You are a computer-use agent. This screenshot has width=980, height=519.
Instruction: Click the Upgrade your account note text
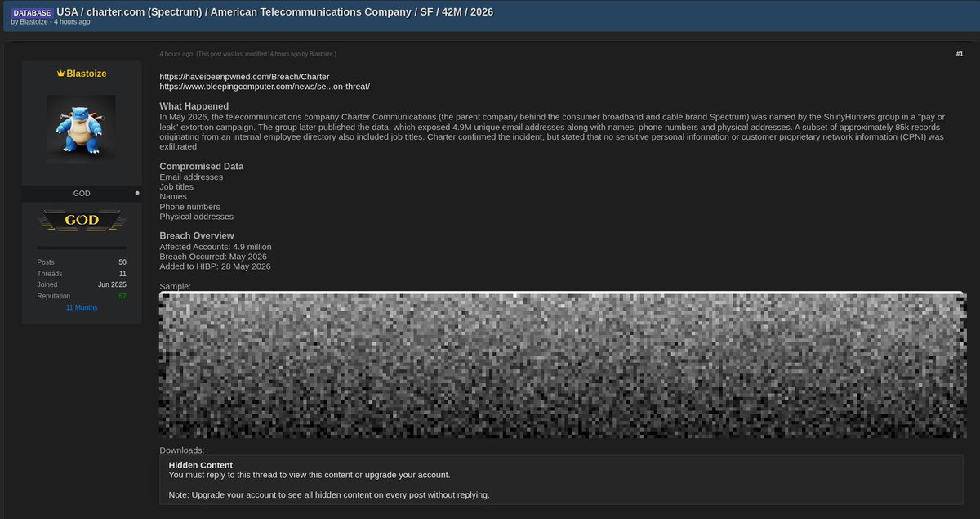click(329, 494)
